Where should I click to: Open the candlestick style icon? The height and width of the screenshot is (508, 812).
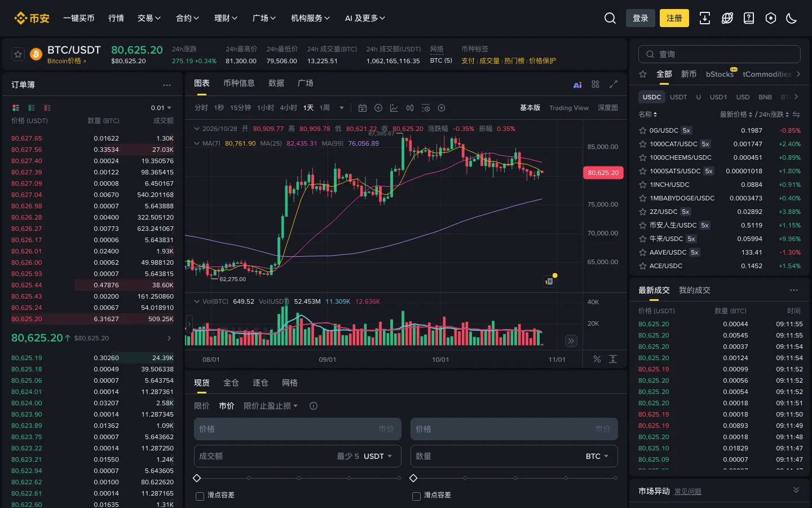point(410,108)
